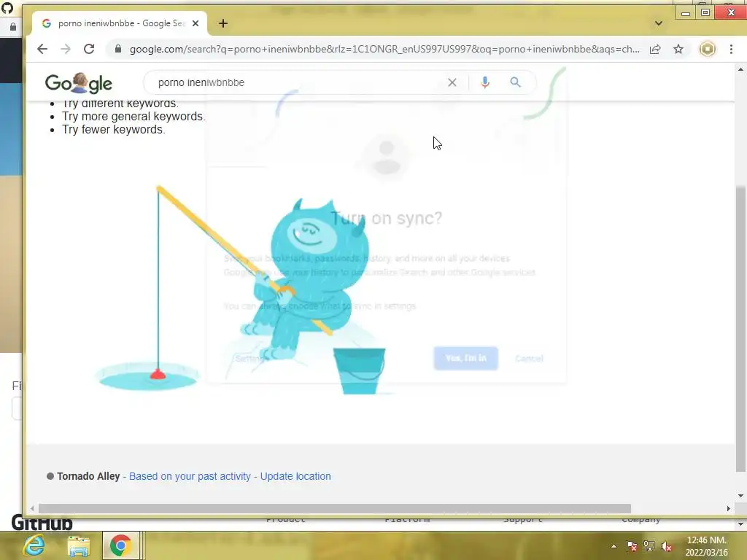Click the Google logo doodle

tap(79, 83)
